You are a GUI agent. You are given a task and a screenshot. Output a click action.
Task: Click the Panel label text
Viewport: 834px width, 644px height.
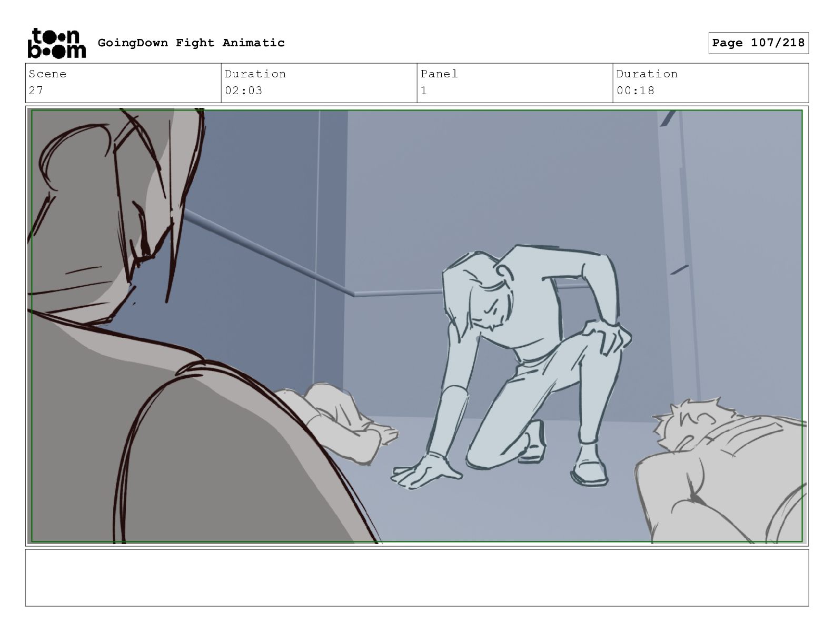[439, 74]
